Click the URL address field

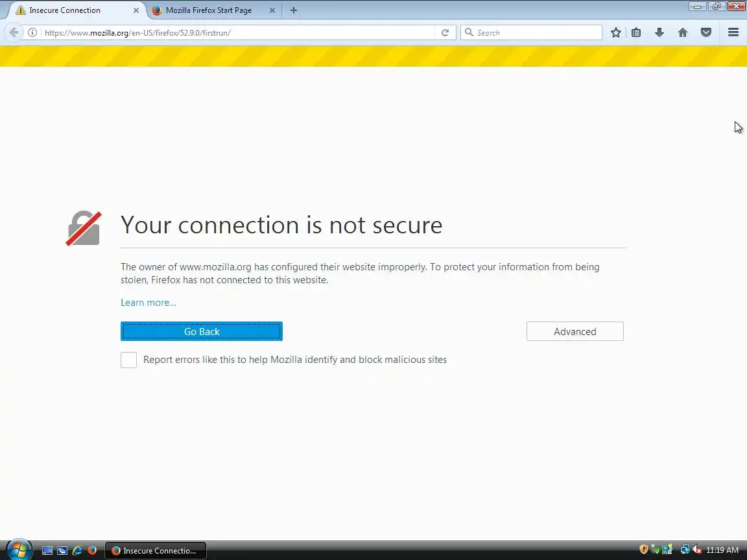tap(237, 32)
